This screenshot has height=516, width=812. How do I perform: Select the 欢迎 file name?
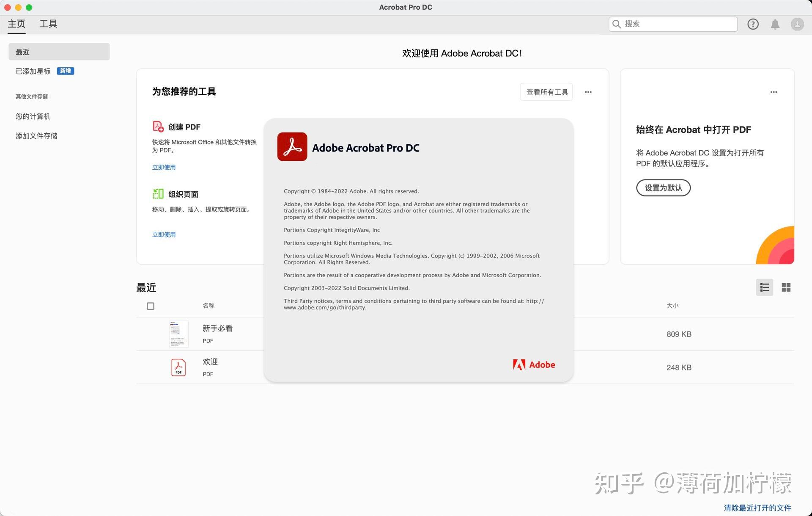pyautogui.click(x=210, y=362)
